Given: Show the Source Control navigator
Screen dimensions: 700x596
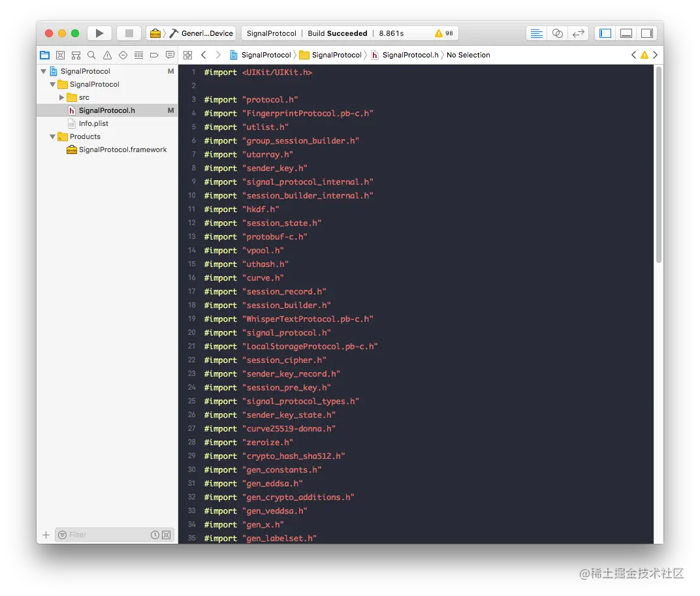Looking at the screenshot, I should coord(60,55).
